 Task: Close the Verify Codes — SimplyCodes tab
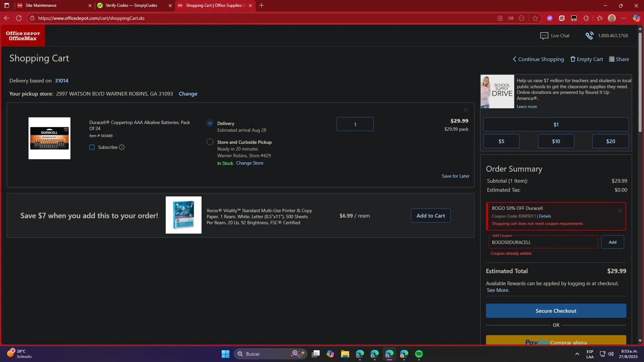[170, 6]
